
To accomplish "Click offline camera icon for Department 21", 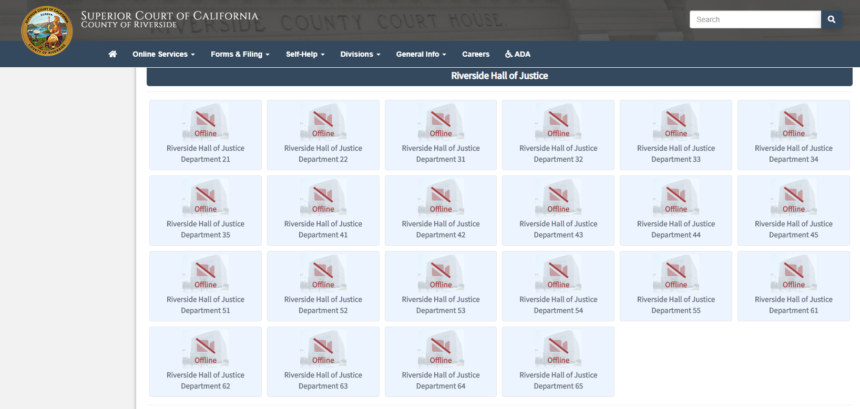I will pyautogui.click(x=205, y=122).
